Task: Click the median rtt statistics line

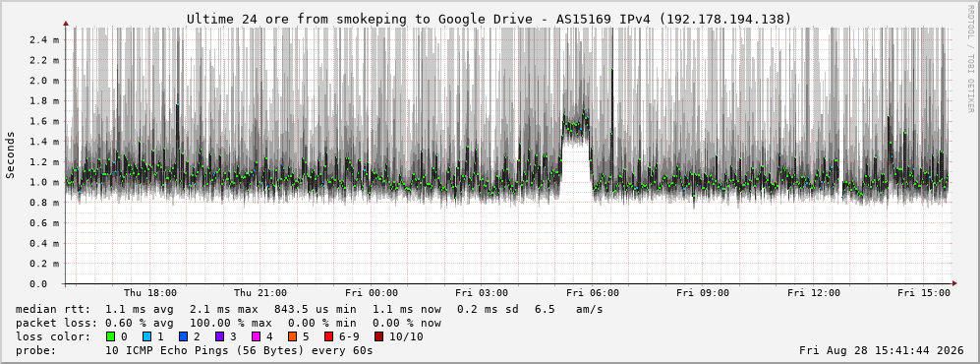Action: coord(310,309)
